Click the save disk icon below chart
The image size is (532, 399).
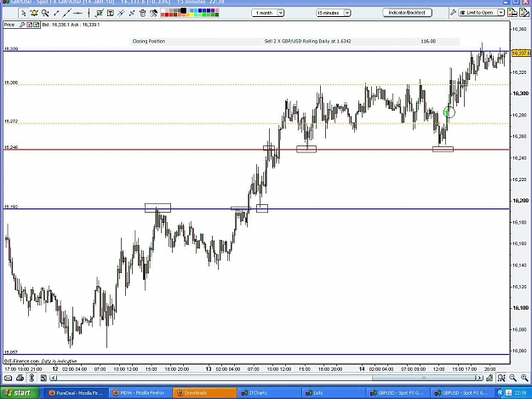[x=43, y=378]
